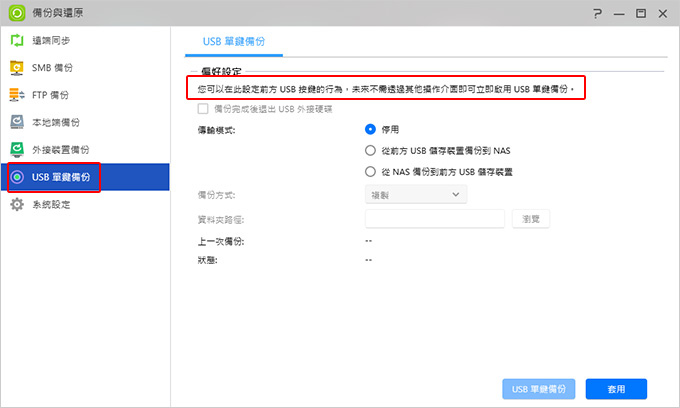Click the USB 單鍵備份 bottom button
The height and width of the screenshot is (408, 680).
[539, 389]
